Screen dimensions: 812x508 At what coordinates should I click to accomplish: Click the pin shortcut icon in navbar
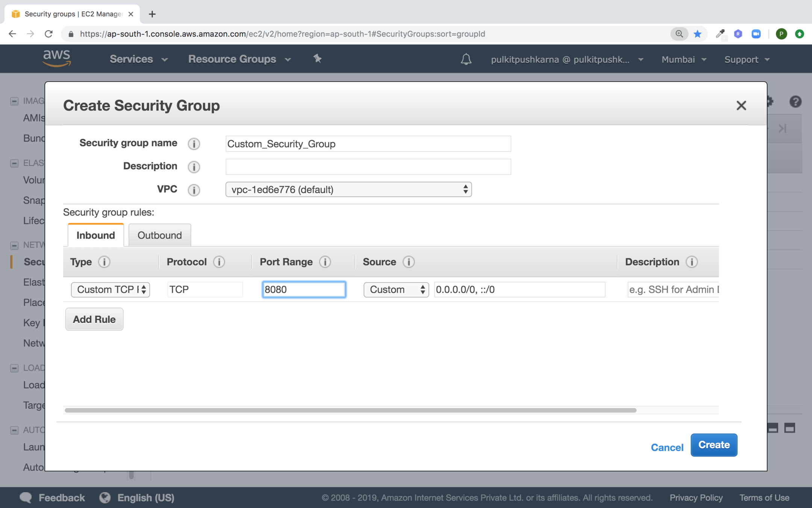(317, 59)
